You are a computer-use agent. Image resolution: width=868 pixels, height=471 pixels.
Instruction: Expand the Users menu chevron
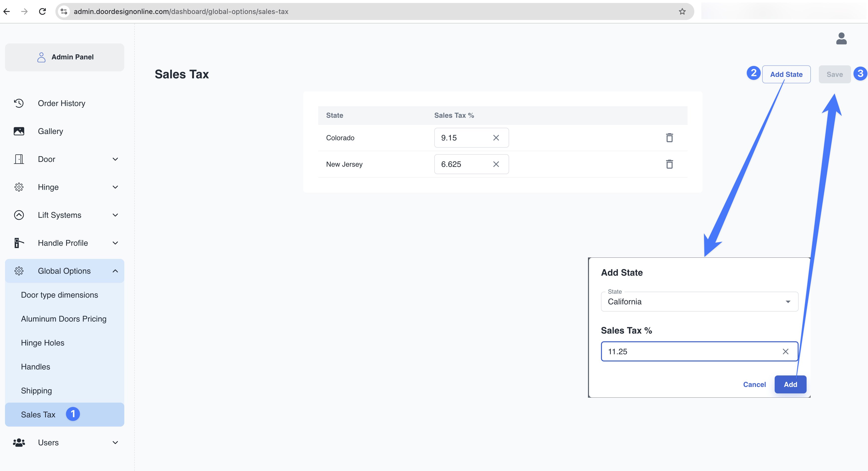[115, 442]
